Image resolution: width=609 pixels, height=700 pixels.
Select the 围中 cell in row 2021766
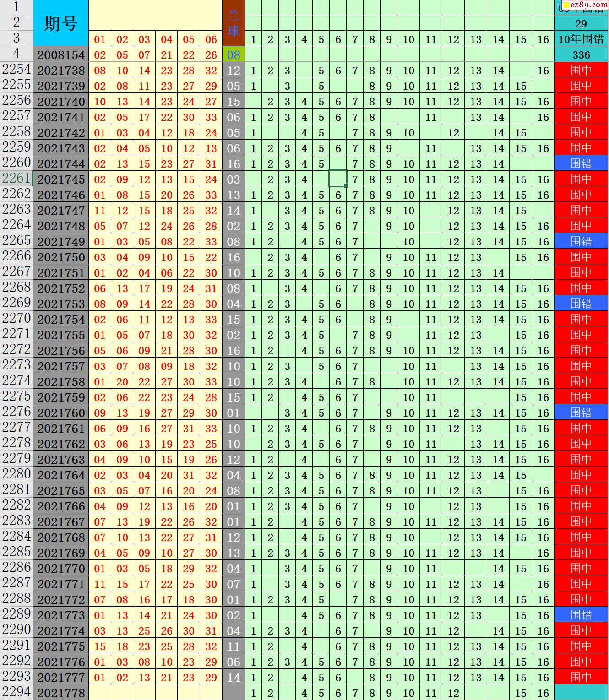581,506
